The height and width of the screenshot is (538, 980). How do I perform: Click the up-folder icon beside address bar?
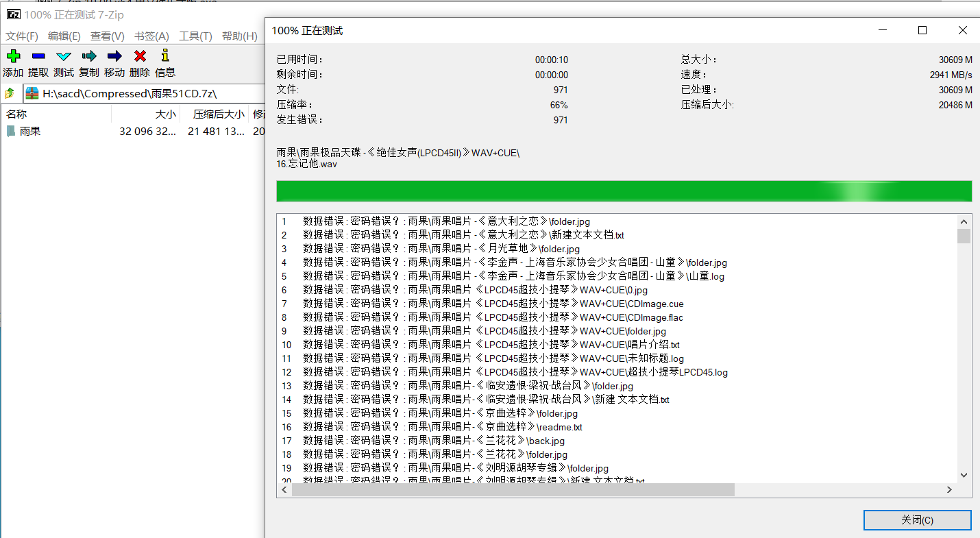[x=10, y=93]
